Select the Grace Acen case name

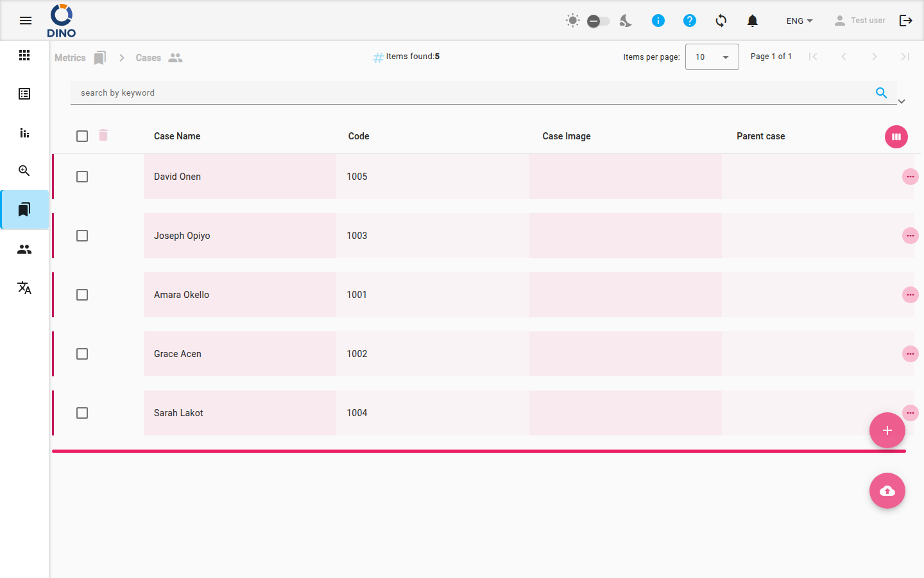178,354
